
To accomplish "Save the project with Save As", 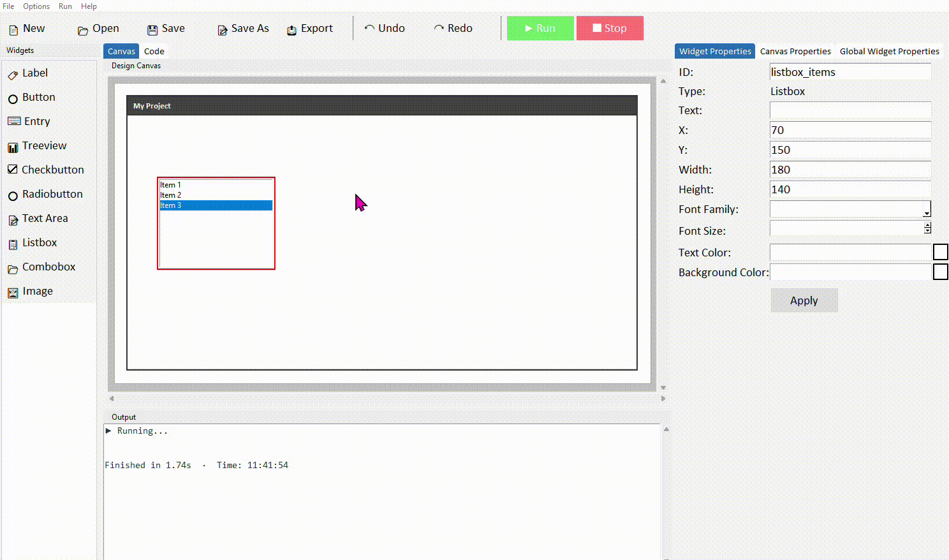I will (x=242, y=28).
